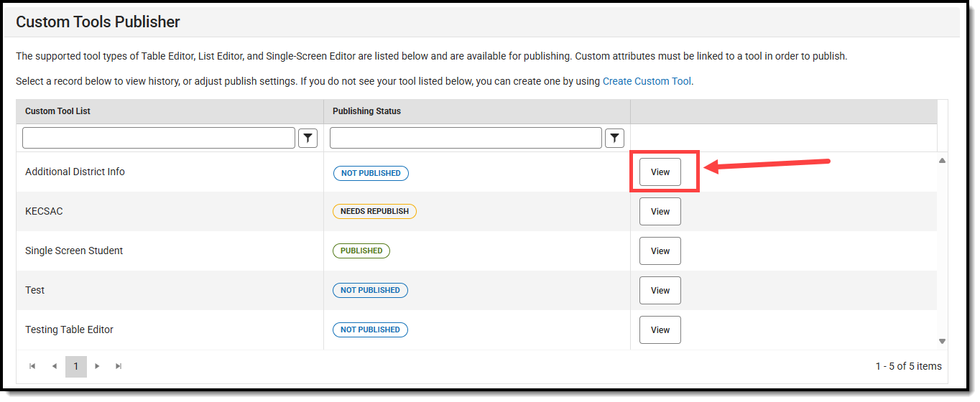Viewport: 980px width, 402px height.
Task: Open the Create Custom Tool link
Action: (x=647, y=81)
